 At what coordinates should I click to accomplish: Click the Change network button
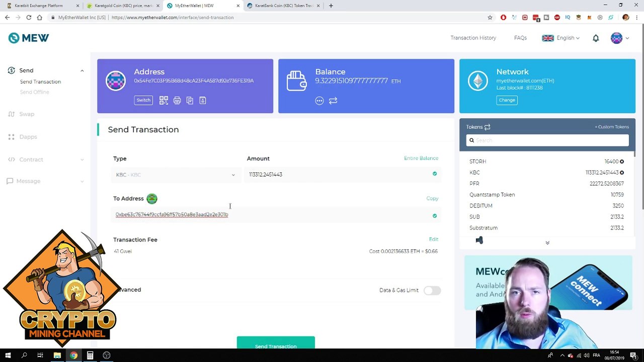point(507,100)
